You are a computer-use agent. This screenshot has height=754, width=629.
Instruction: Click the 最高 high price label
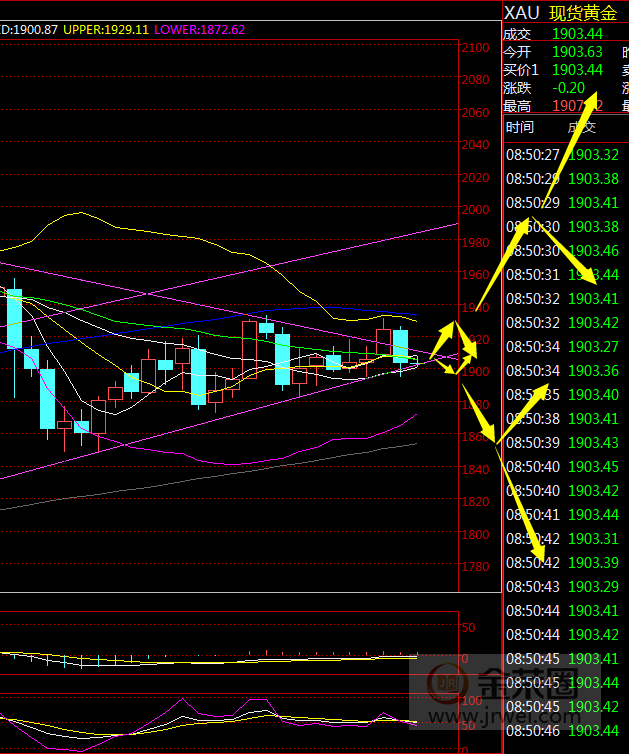(x=517, y=105)
